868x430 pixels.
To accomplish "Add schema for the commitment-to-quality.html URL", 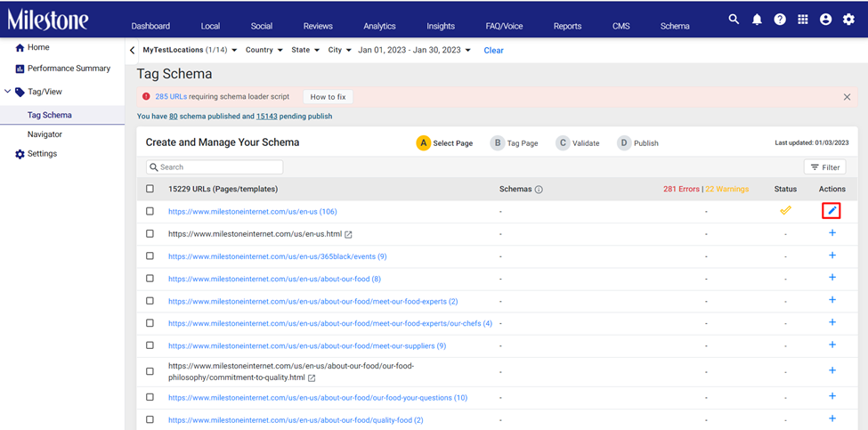I will point(832,370).
